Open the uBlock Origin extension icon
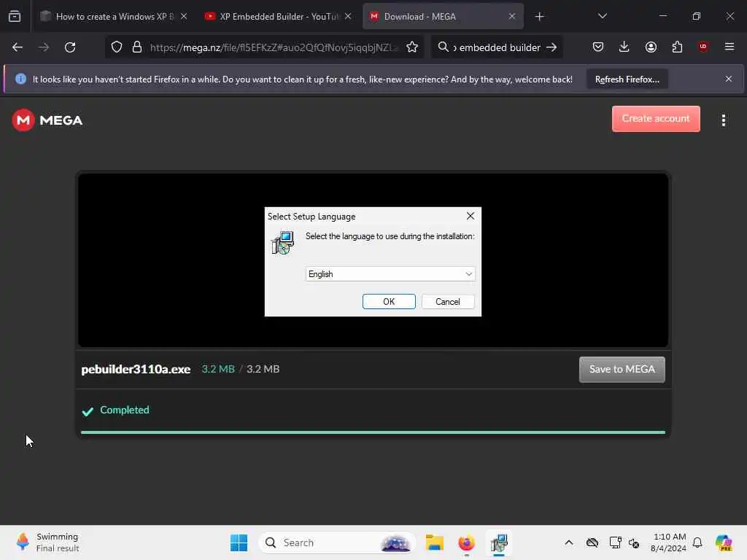 pos(703,47)
